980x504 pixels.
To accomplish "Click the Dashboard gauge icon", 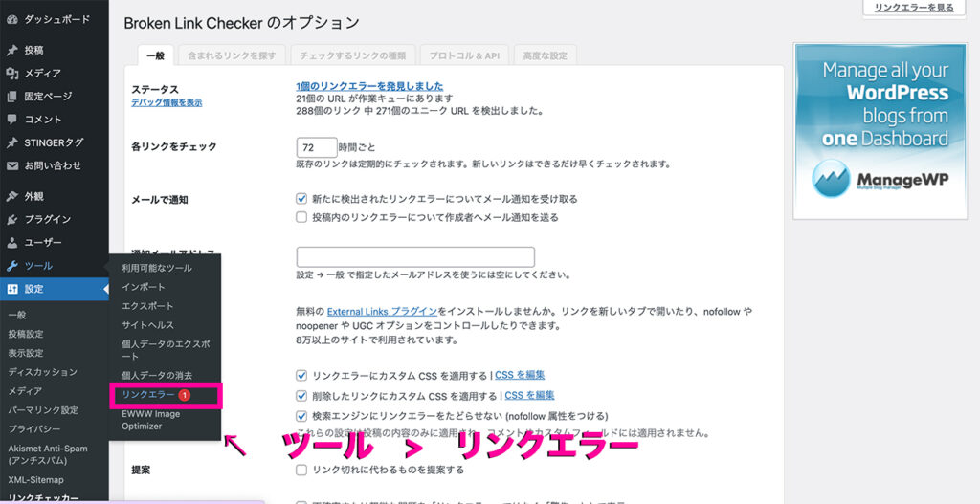I will (x=11, y=19).
